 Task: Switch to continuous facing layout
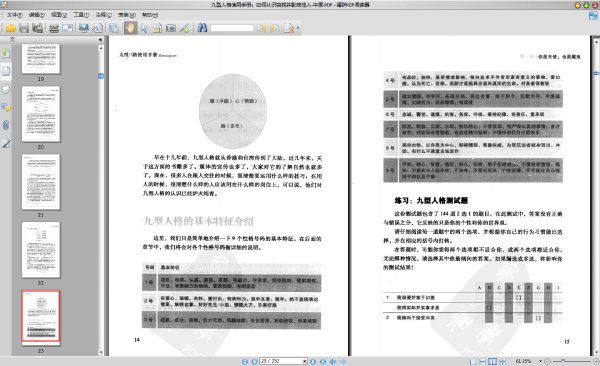[x=502, y=361]
